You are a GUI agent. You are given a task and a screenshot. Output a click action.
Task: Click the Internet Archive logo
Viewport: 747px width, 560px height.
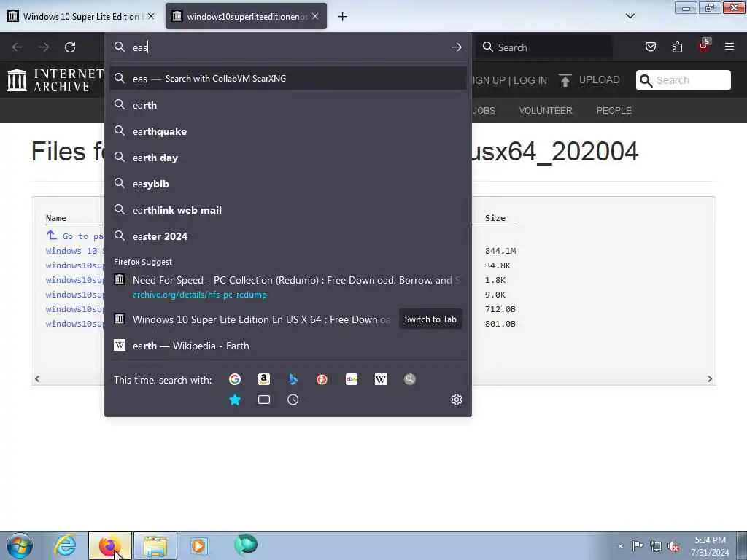click(x=55, y=80)
